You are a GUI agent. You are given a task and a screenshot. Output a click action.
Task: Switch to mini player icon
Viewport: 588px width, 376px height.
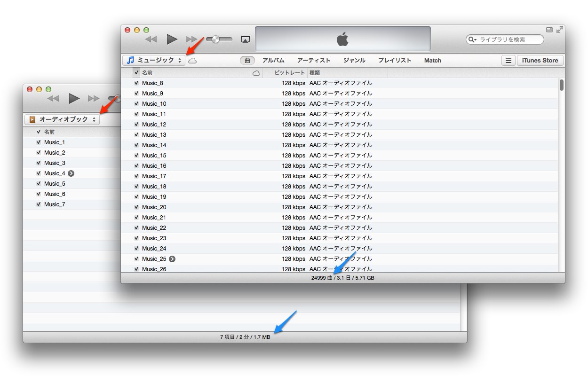[549, 30]
